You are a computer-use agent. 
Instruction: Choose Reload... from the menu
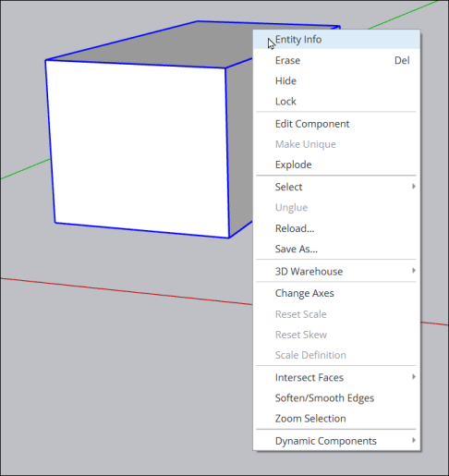click(336, 228)
